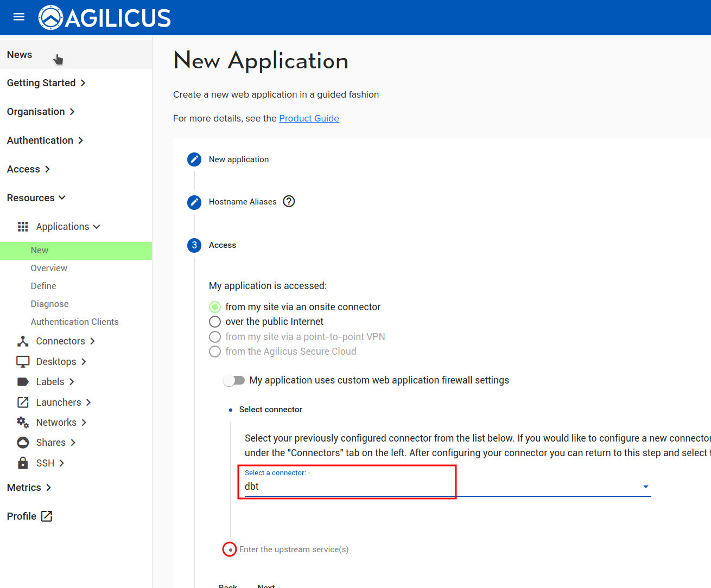Go to Authentication Clients page
The width and height of the screenshot is (711, 588).
point(74,322)
